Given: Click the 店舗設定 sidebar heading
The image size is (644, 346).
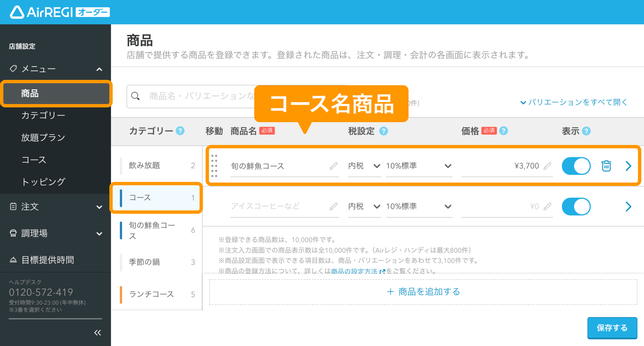Looking at the screenshot, I should (22, 46).
